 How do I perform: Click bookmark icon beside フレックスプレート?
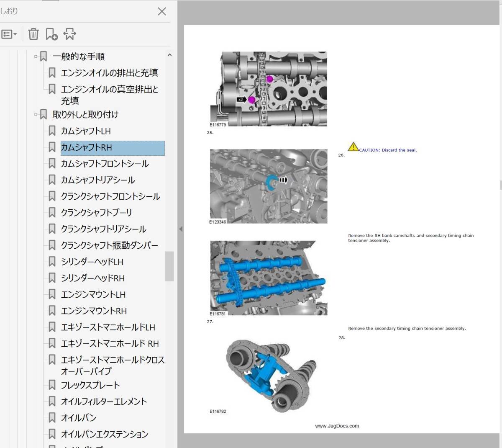[x=52, y=385]
